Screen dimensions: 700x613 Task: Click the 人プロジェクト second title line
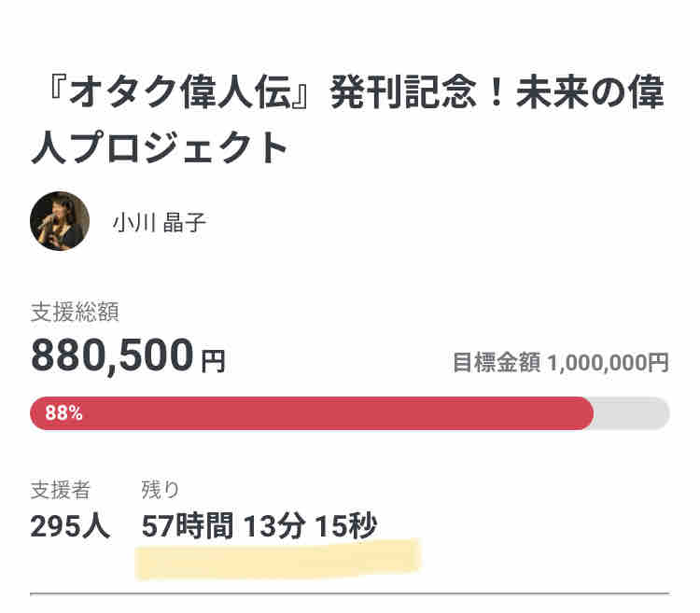[x=160, y=148]
